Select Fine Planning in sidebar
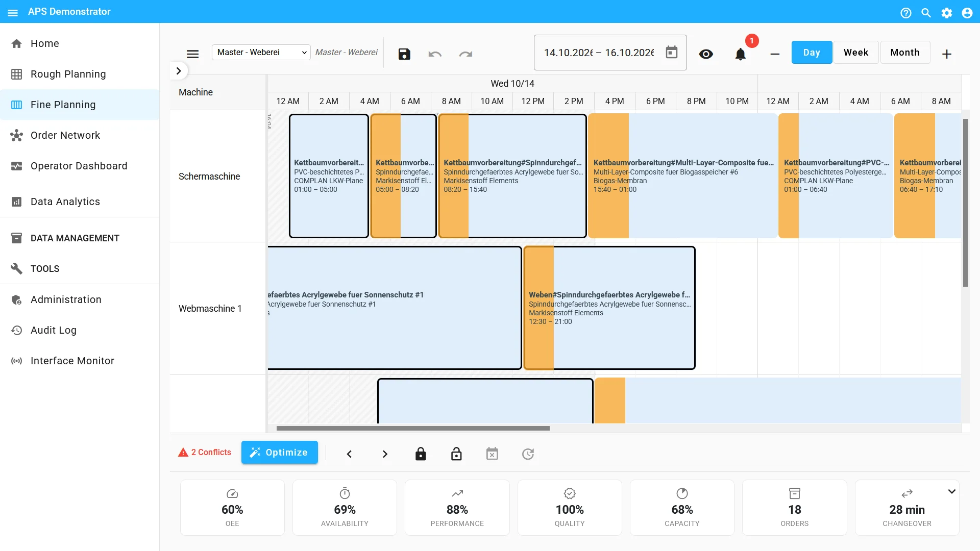Viewport: 980px width, 551px height. pos(80,105)
